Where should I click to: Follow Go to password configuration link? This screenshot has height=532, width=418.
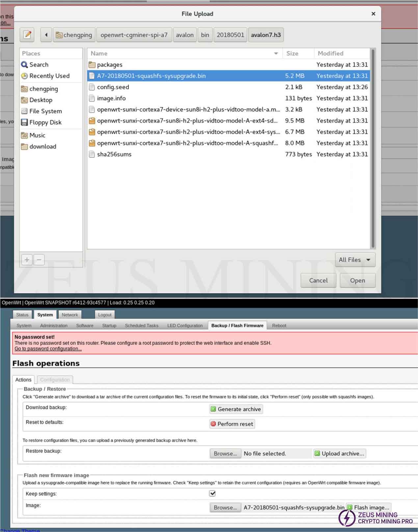click(48, 349)
